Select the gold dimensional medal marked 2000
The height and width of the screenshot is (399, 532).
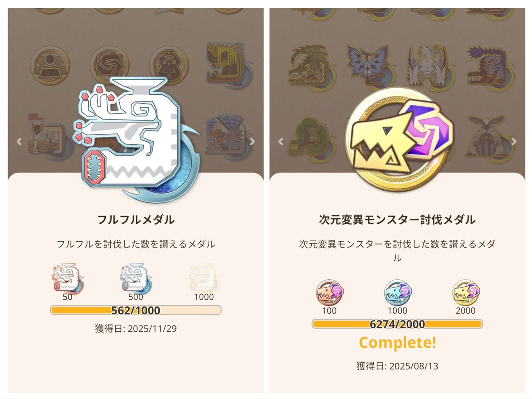465,292
